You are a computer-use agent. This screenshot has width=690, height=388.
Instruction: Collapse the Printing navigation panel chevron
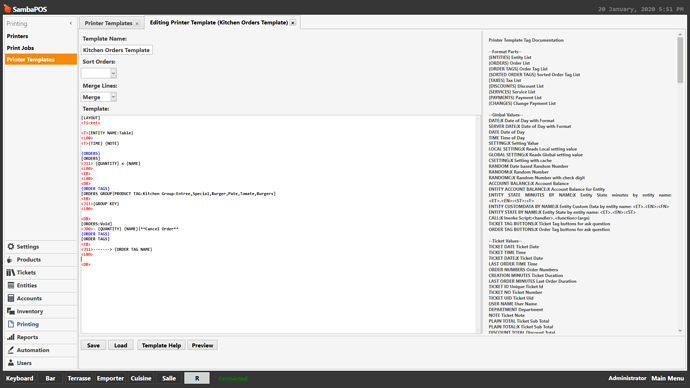(x=71, y=24)
